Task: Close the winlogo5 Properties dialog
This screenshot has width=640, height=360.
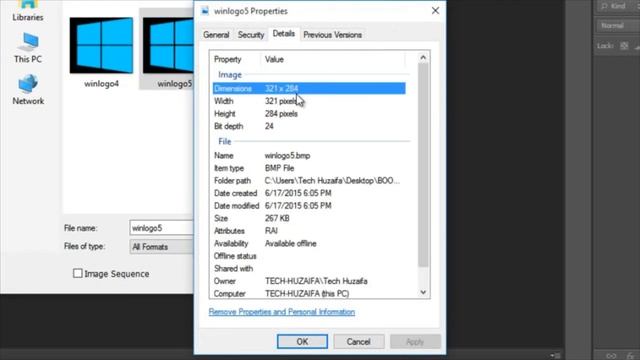Action: [435, 11]
